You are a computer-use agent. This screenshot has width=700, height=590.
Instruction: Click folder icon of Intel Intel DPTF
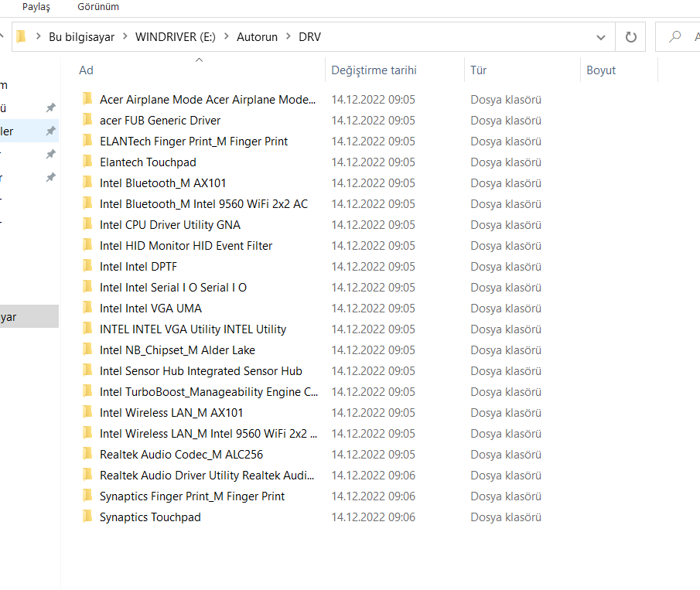click(x=87, y=265)
